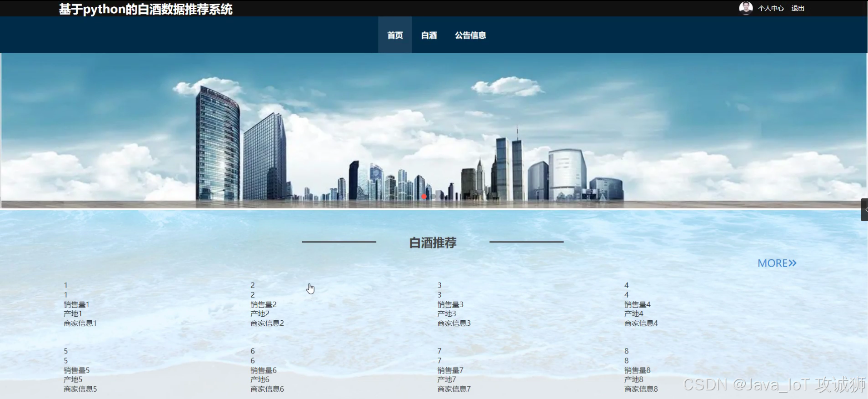This screenshot has height=399, width=868.
Task: Click 商家信息6 text
Action: [x=267, y=389]
